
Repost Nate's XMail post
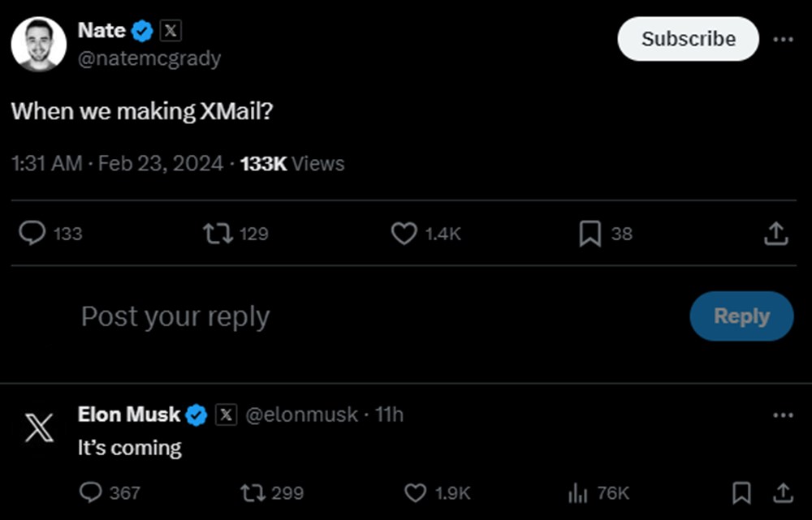coord(216,234)
